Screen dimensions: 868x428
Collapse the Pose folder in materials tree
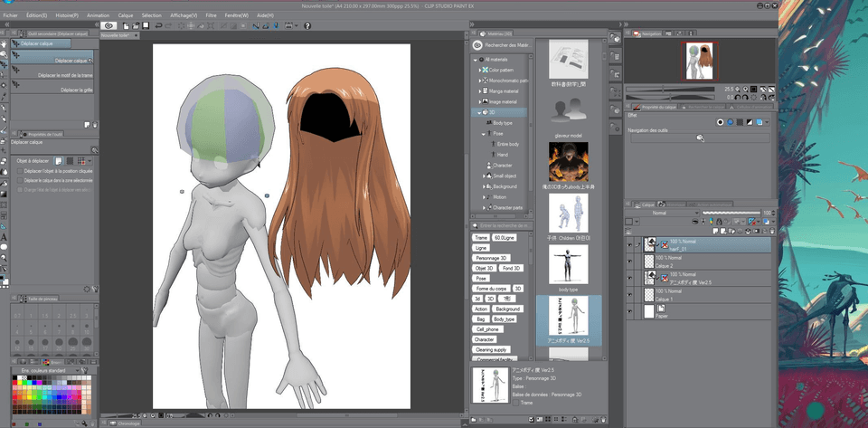click(483, 133)
